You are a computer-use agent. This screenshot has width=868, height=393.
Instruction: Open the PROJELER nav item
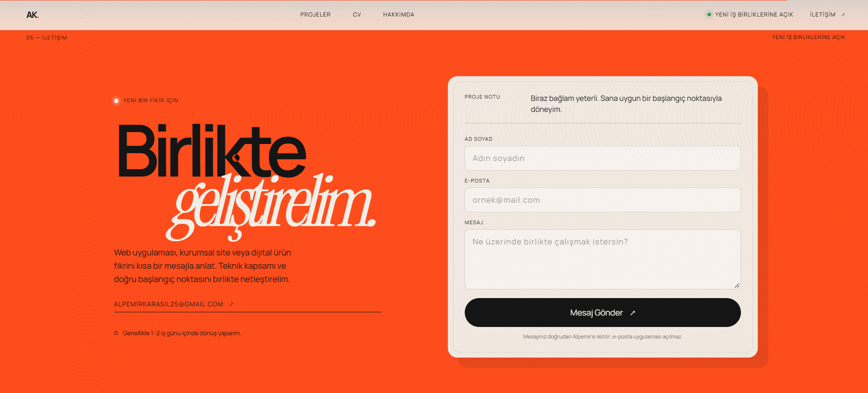[x=315, y=15]
